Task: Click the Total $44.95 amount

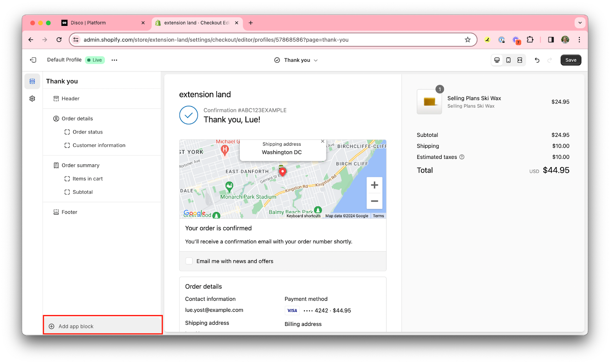Action: pyautogui.click(x=556, y=170)
